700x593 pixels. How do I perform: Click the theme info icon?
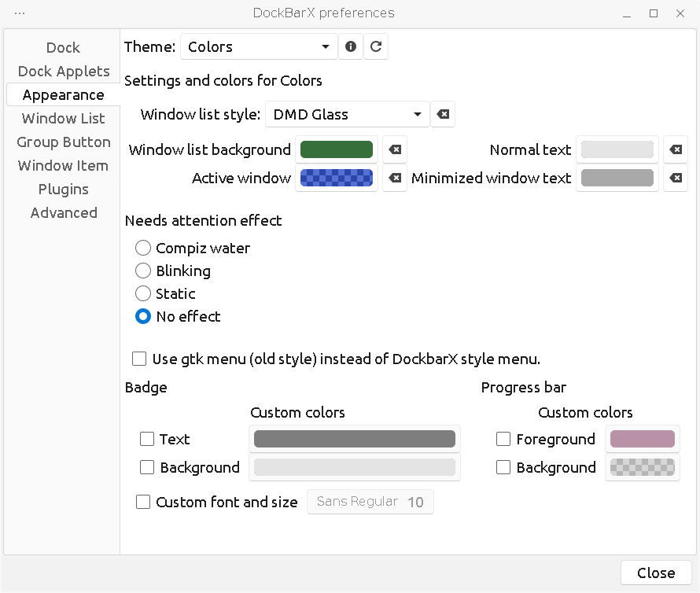click(x=351, y=47)
